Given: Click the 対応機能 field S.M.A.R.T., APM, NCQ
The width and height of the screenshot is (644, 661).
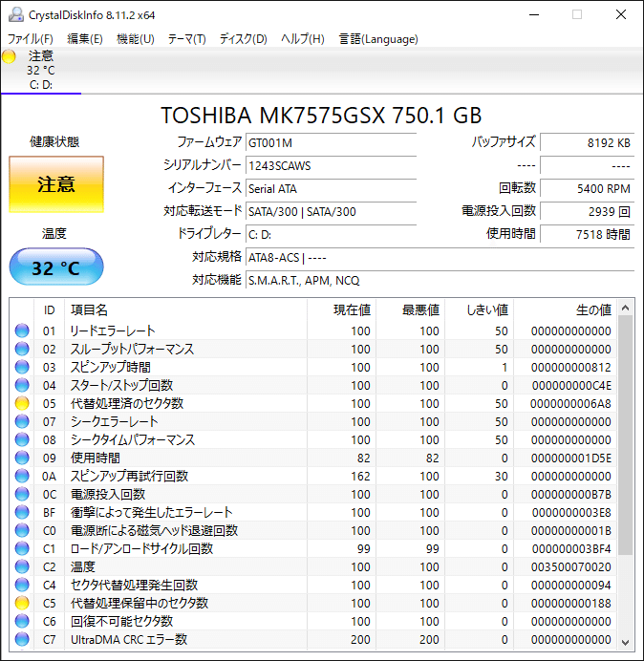Looking at the screenshot, I should (440, 280).
